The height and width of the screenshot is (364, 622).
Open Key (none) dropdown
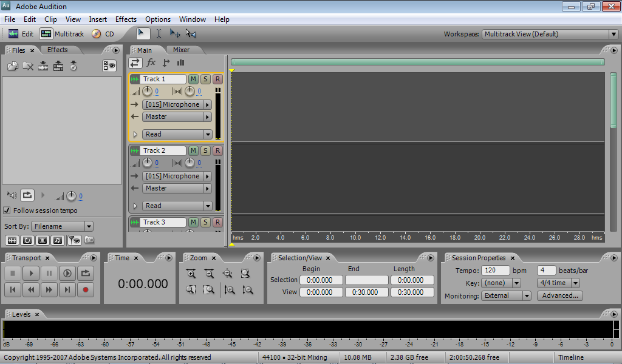[501, 283]
